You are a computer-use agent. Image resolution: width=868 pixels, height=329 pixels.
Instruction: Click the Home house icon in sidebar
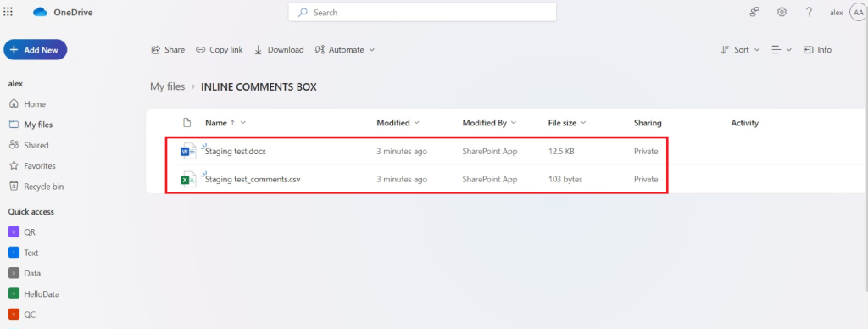pyautogui.click(x=14, y=104)
